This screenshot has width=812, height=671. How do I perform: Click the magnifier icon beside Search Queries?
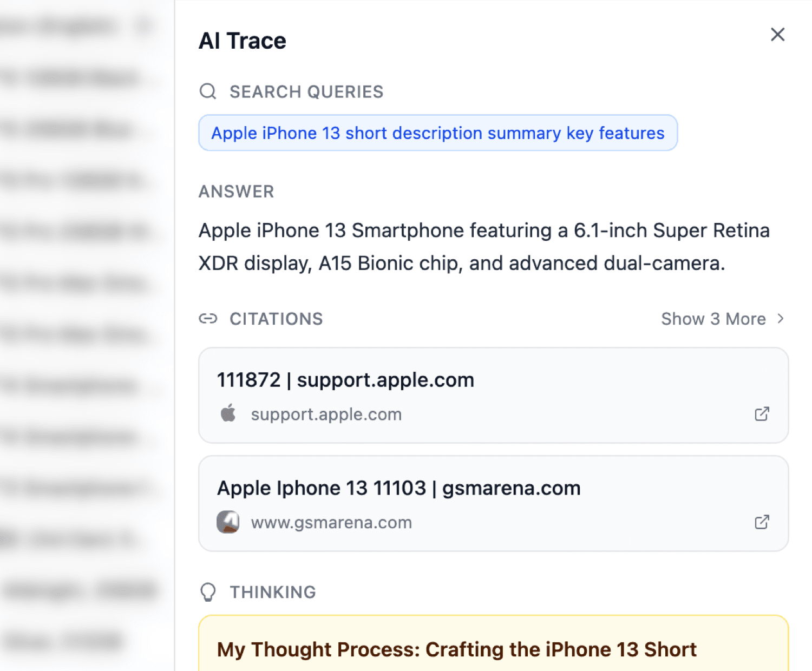tap(208, 91)
